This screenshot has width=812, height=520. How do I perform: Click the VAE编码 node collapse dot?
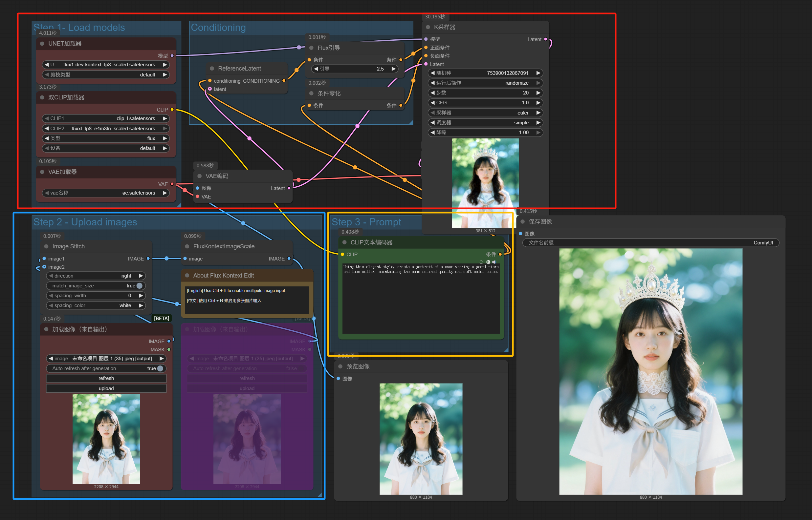click(x=199, y=176)
